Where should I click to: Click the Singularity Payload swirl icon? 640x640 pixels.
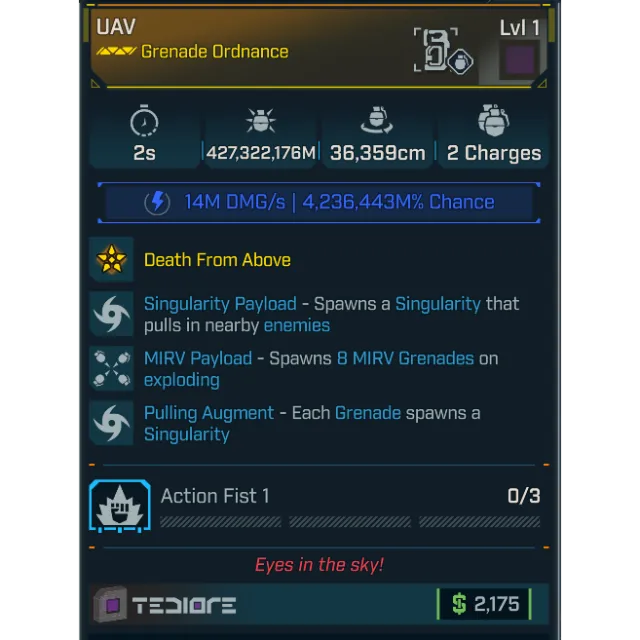111,313
